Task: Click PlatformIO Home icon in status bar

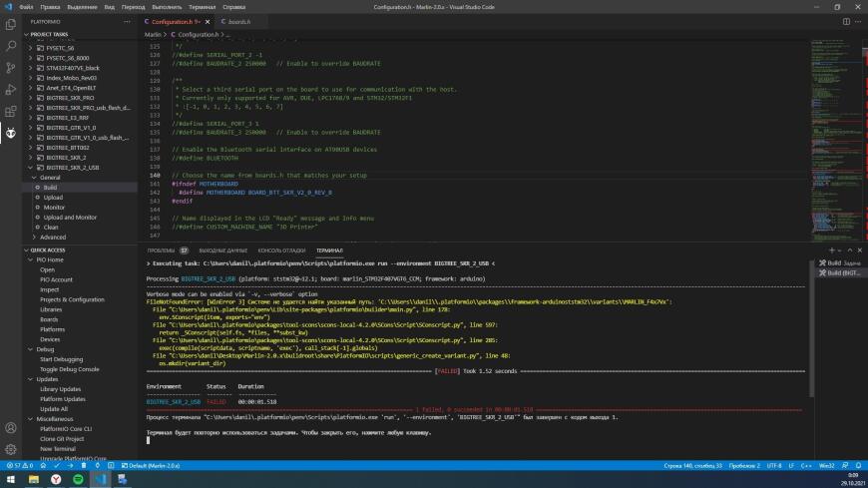Action: coord(43,466)
